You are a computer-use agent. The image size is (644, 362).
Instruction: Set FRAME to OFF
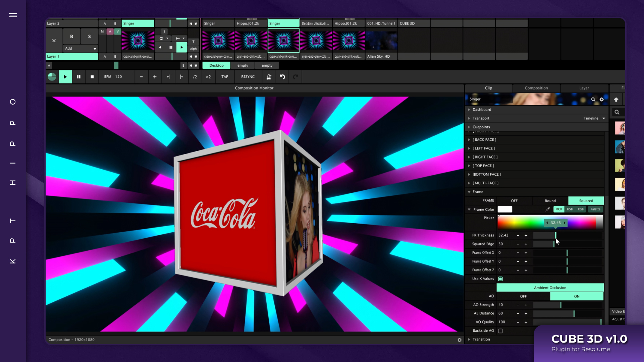(514, 201)
